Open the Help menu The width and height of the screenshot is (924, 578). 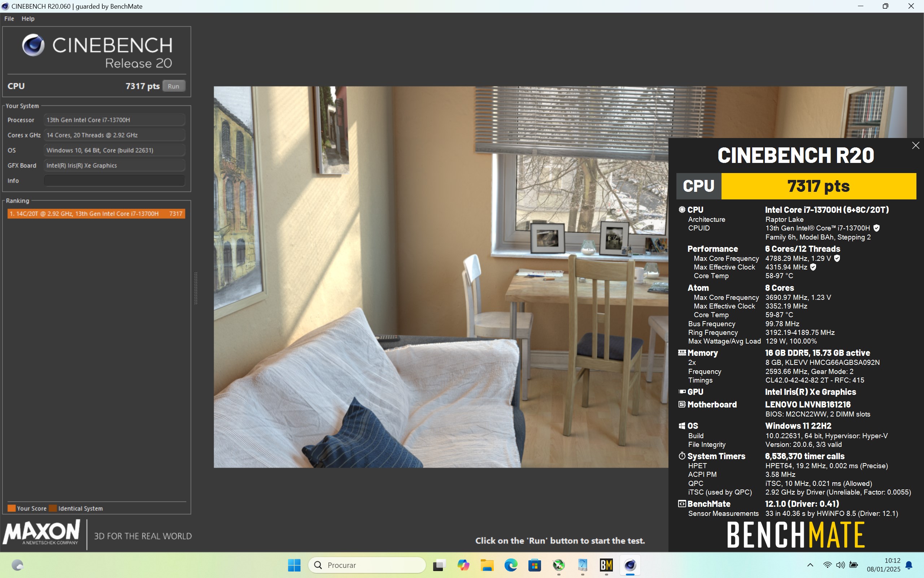click(28, 18)
